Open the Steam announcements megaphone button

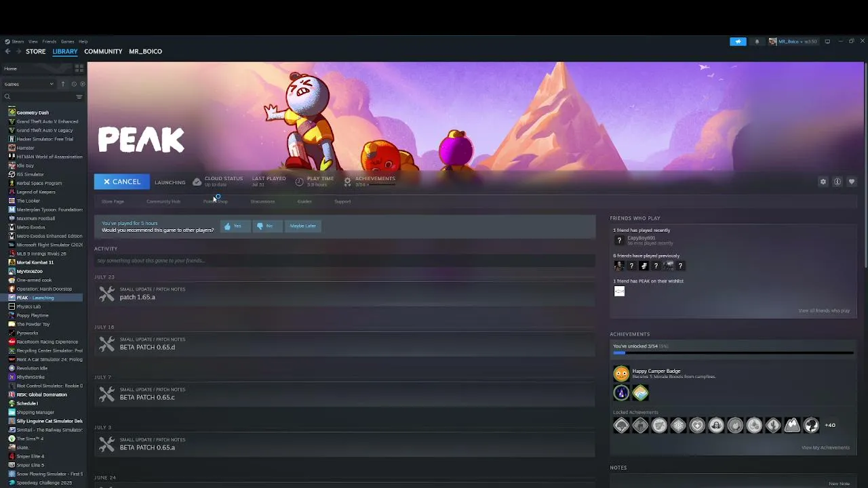[x=738, y=41]
